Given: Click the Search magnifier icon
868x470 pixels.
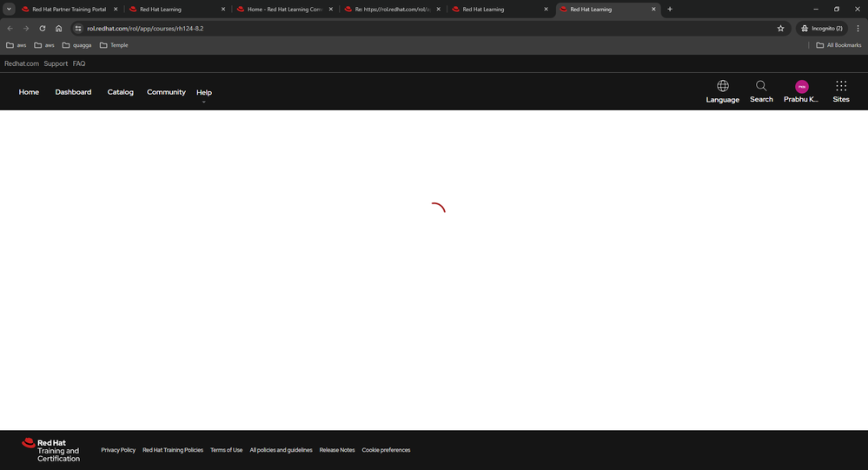Looking at the screenshot, I should (x=761, y=86).
